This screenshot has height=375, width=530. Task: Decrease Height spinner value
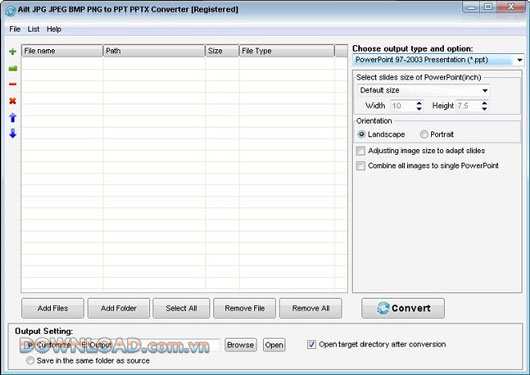pos(484,109)
